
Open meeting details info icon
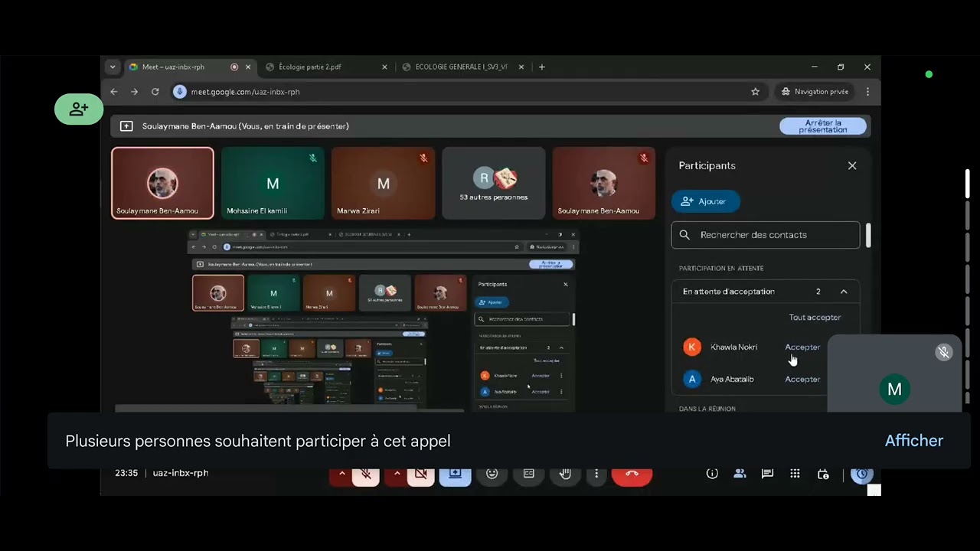(x=712, y=474)
